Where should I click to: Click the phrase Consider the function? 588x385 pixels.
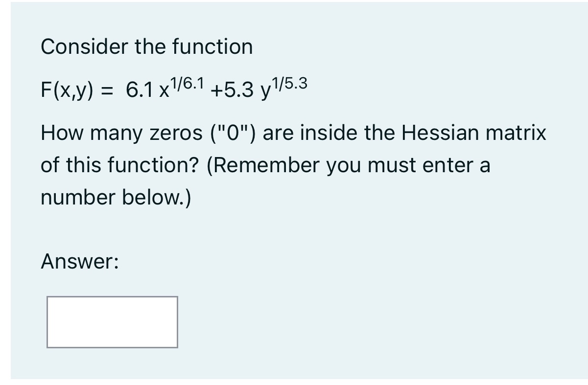[146, 46]
